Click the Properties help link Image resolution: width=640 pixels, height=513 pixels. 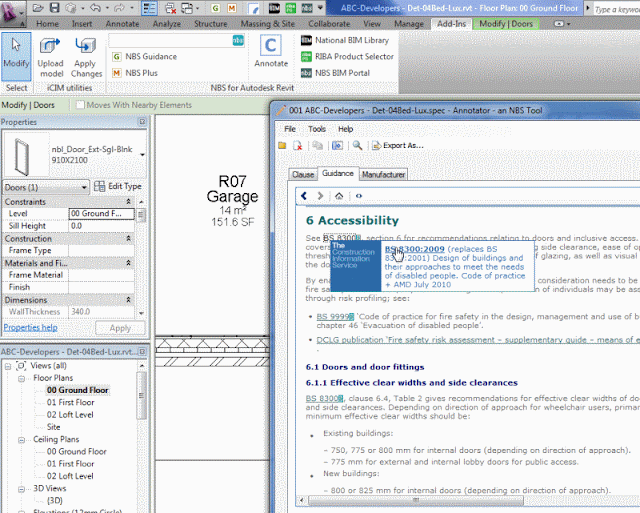tap(30, 328)
